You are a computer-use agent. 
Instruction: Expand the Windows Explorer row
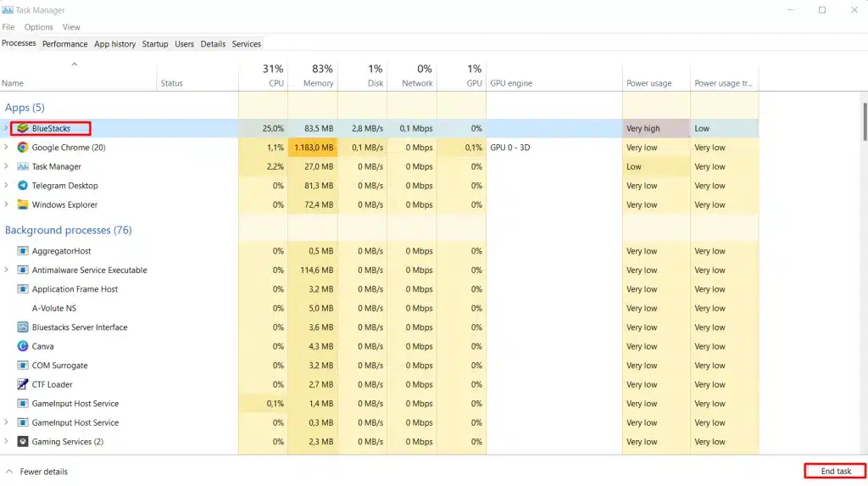6,204
